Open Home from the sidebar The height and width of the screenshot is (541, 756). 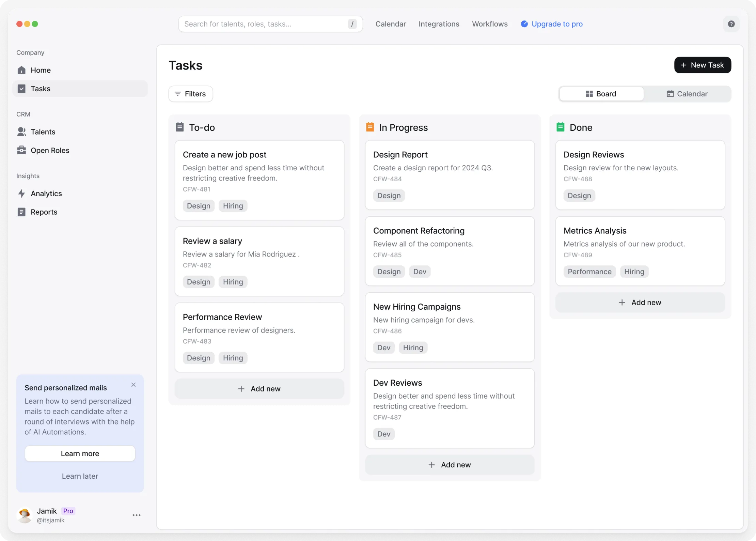41,70
